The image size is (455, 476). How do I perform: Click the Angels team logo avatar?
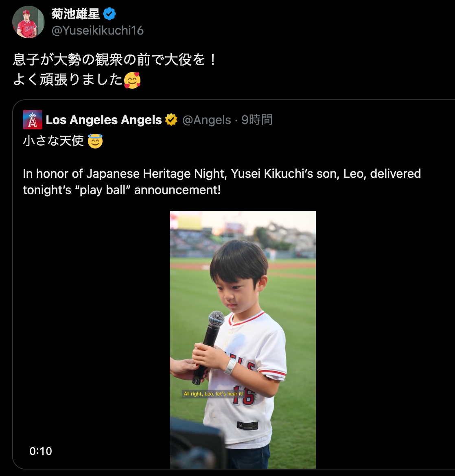click(33, 120)
